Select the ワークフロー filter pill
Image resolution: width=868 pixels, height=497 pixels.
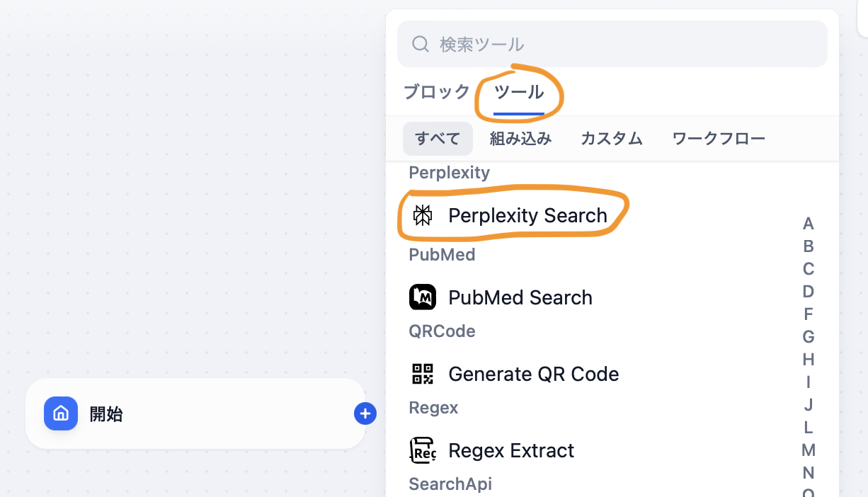[719, 139]
